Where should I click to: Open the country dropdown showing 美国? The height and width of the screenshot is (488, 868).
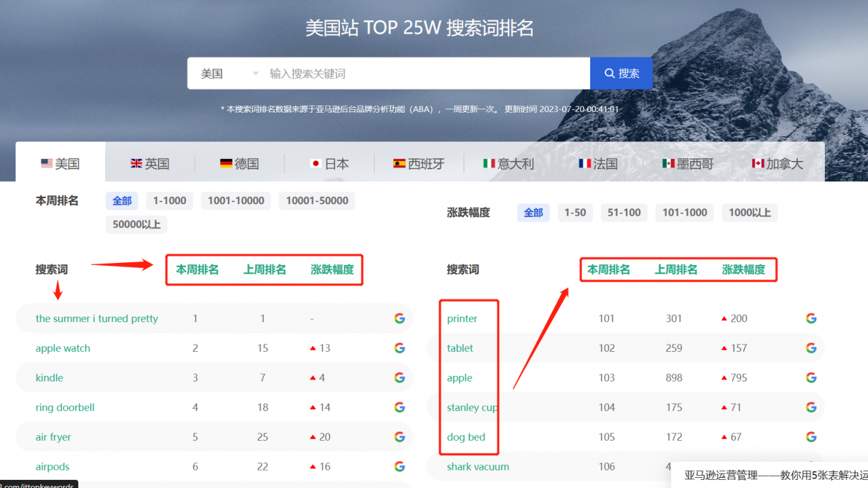pos(229,73)
